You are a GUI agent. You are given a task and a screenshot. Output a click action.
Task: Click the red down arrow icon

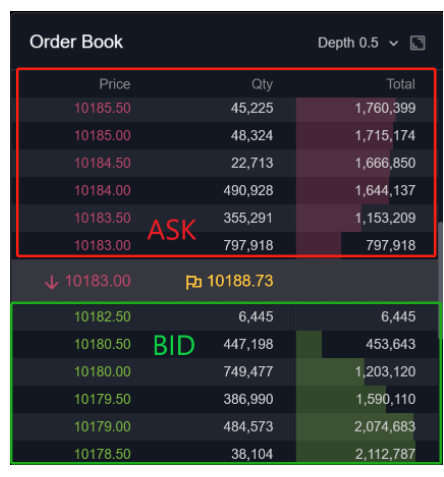pyautogui.click(x=52, y=282)
